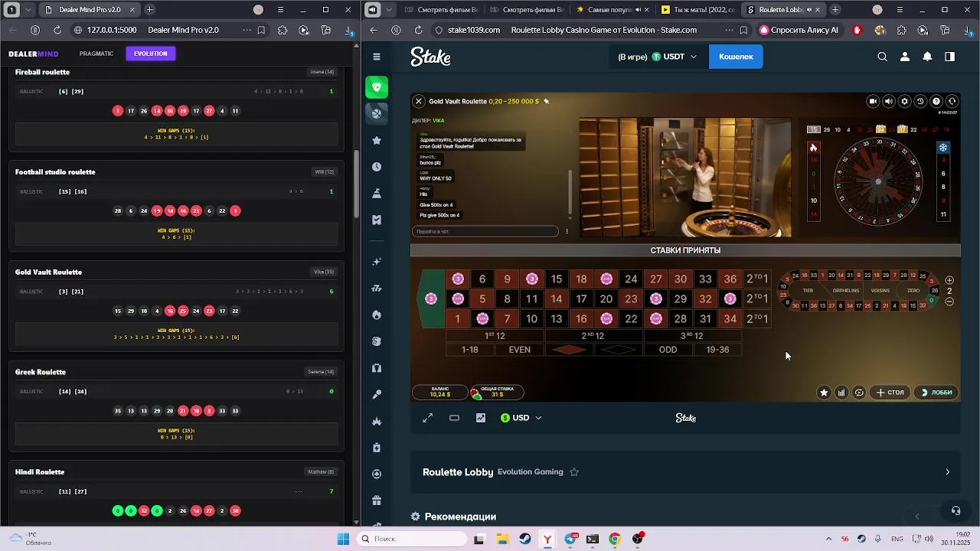Place bet on red diamond
This screenshot has width=980, height=551.
[569, 350]
